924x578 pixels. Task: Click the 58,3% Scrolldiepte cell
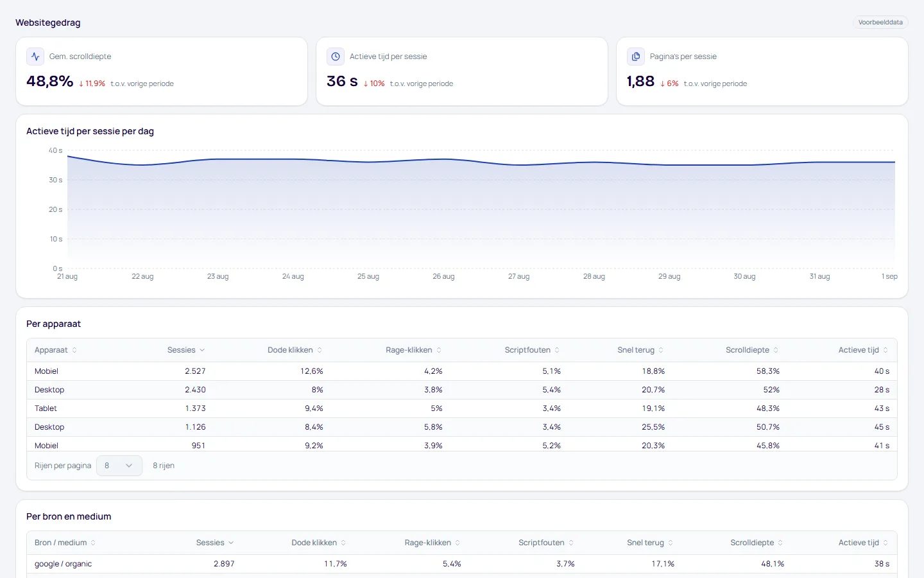tap(768, 371)
